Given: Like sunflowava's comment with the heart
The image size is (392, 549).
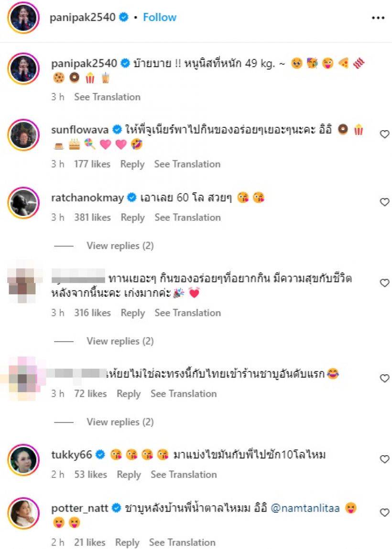Looking at the screenshot, I should click(385, 134).
